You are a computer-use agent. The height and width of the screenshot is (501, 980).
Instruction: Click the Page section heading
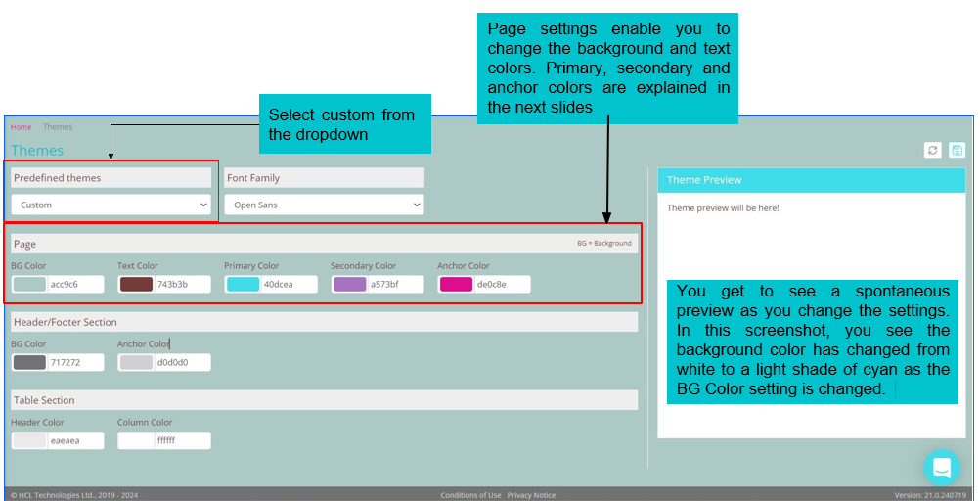pyautogui.click(x=325, y=244)
